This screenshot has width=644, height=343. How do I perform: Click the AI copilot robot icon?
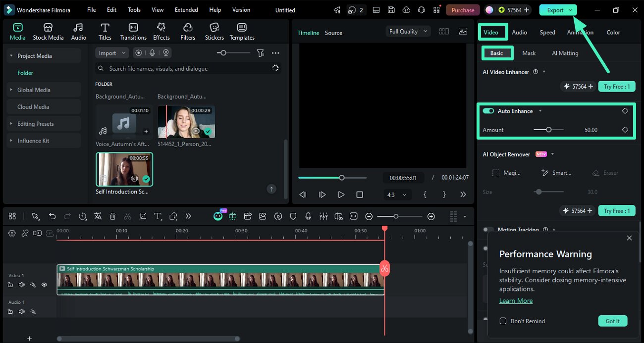pos(218,216)
